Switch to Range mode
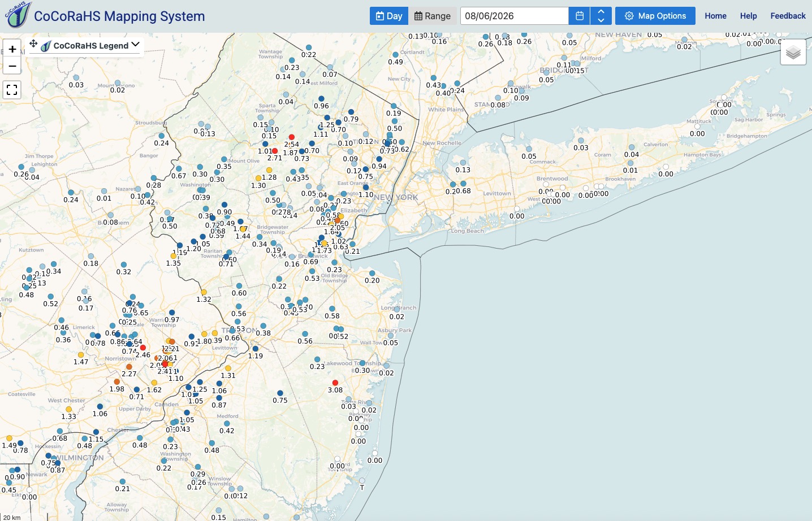This screenshot has width=812, height=521. (x=433, y=16)
